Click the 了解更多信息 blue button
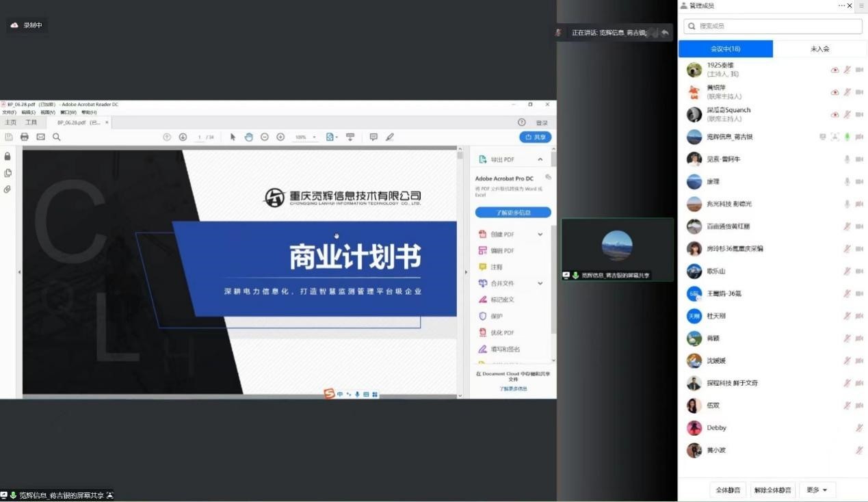868x502 pixels. (x=513, y=213)
